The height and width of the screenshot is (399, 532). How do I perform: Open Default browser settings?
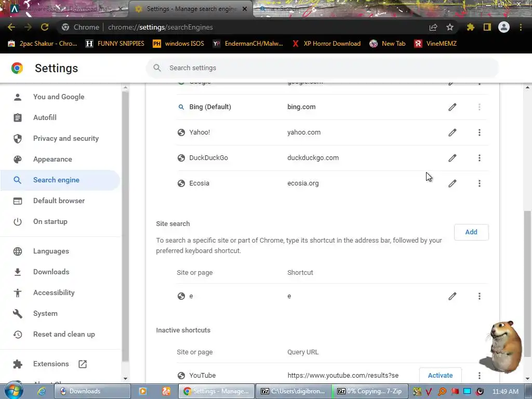(59, 201)
